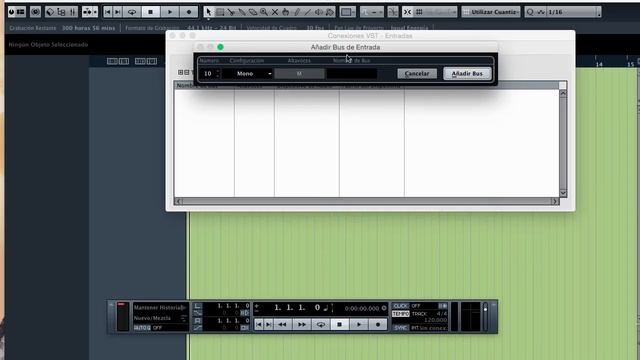Click the vertical scrollbar in VST connections list
Viewport: 640px width, 360px height.
point(563,143)
